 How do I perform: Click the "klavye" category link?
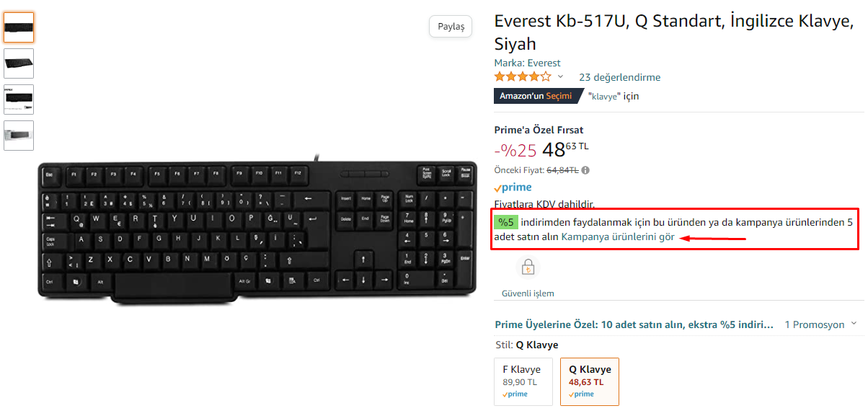point(603,96)
